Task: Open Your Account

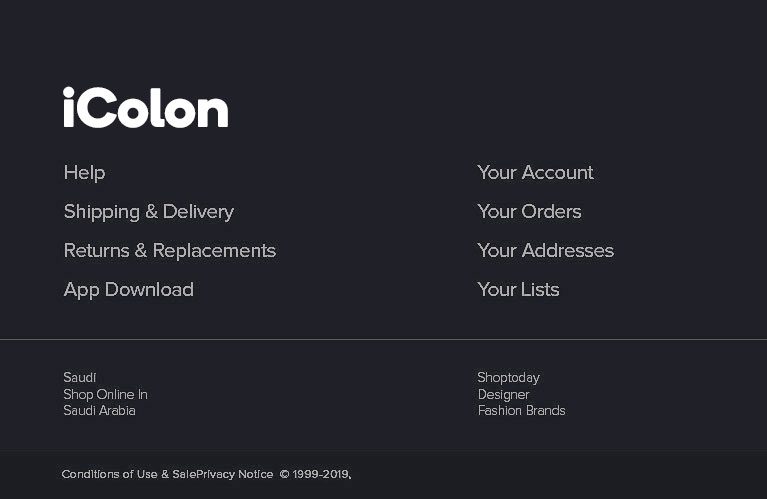Action: [535, 173]
